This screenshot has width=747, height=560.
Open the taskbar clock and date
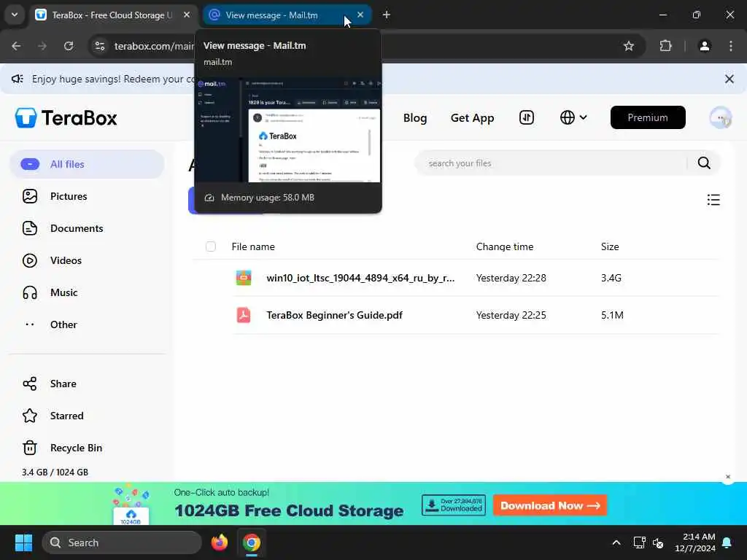coord(695,542)
